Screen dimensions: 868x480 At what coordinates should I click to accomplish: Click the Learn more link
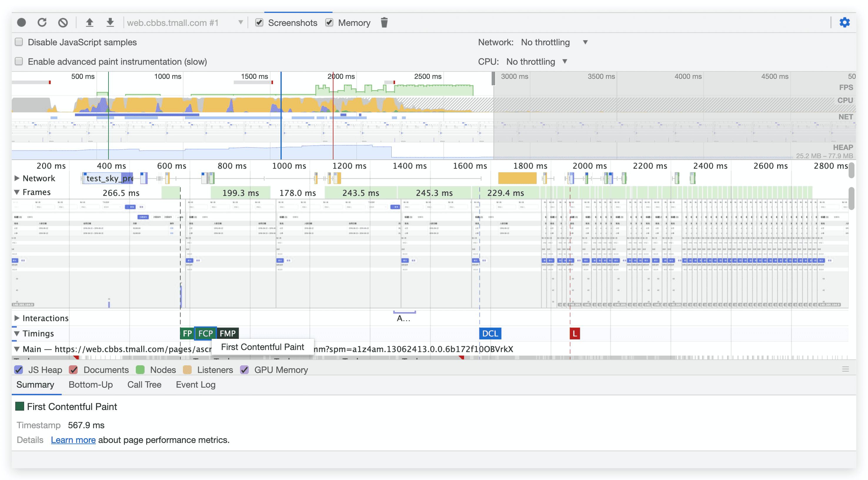click(73, 440)
